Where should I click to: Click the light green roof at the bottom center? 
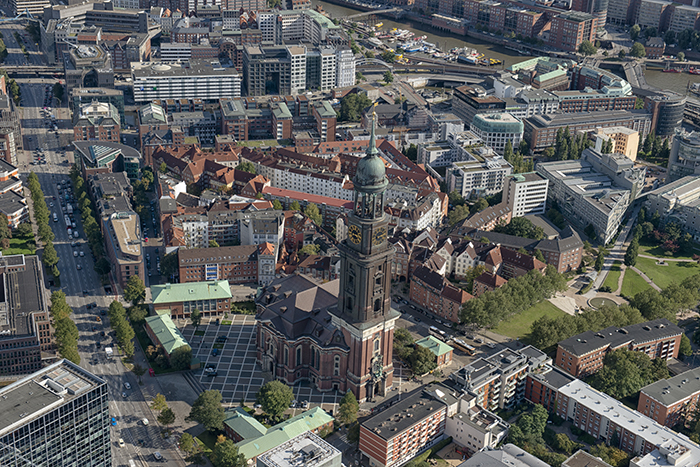pos(280,431)
